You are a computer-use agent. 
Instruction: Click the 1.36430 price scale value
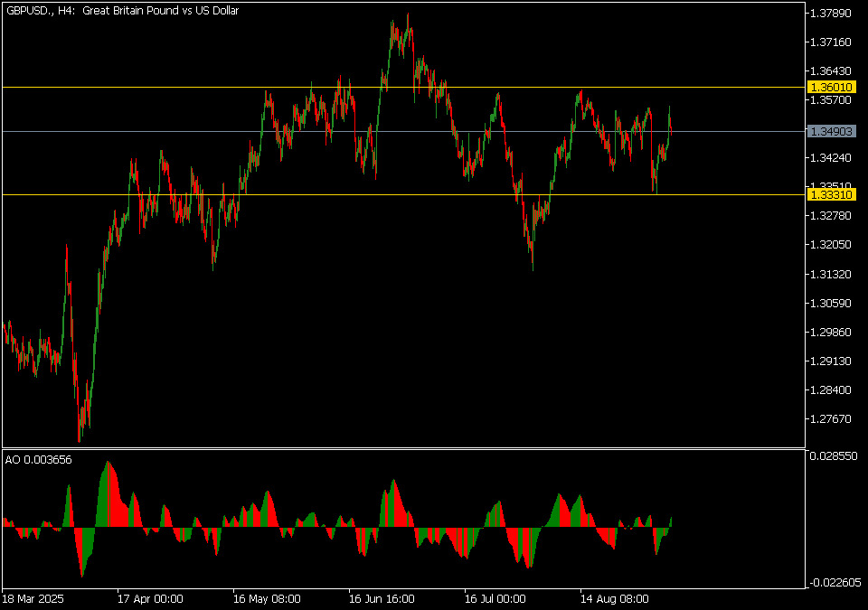[x=831, y=70]
